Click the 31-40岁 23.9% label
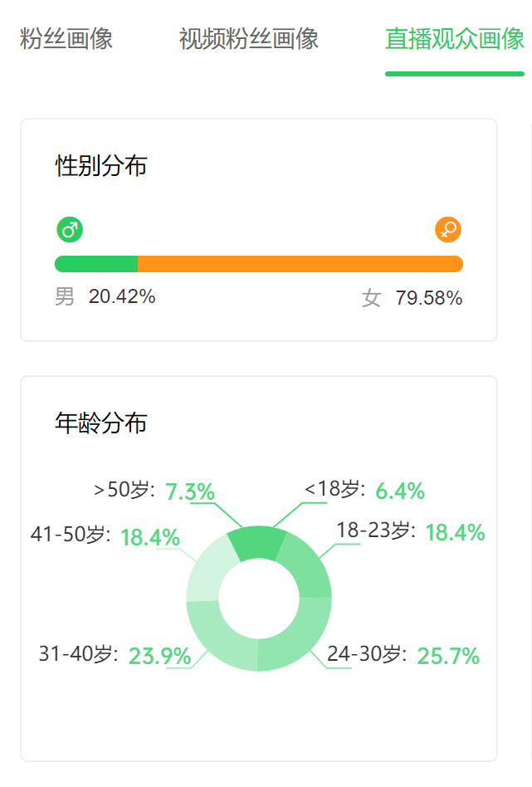 (115, 655)
